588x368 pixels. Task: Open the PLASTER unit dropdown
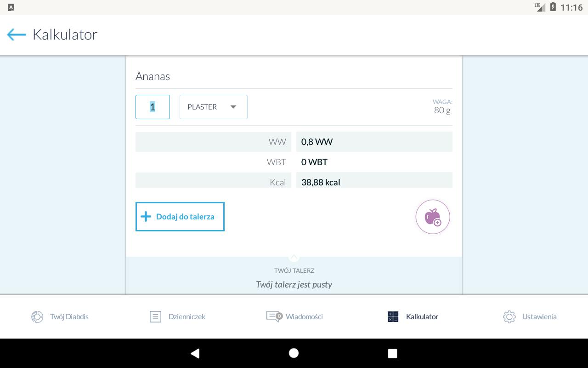(214, 107)
